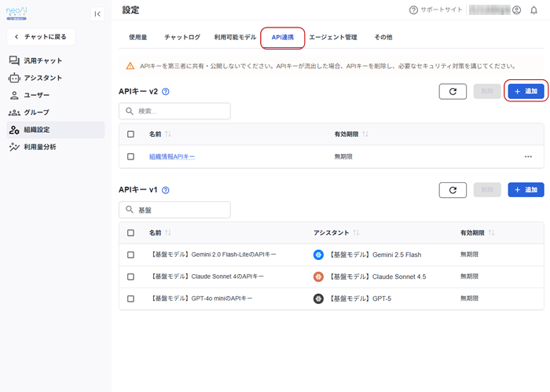This screenshot has height=392, width=550.
Task: Open notifications bell icon
Action: click(533, 10)
